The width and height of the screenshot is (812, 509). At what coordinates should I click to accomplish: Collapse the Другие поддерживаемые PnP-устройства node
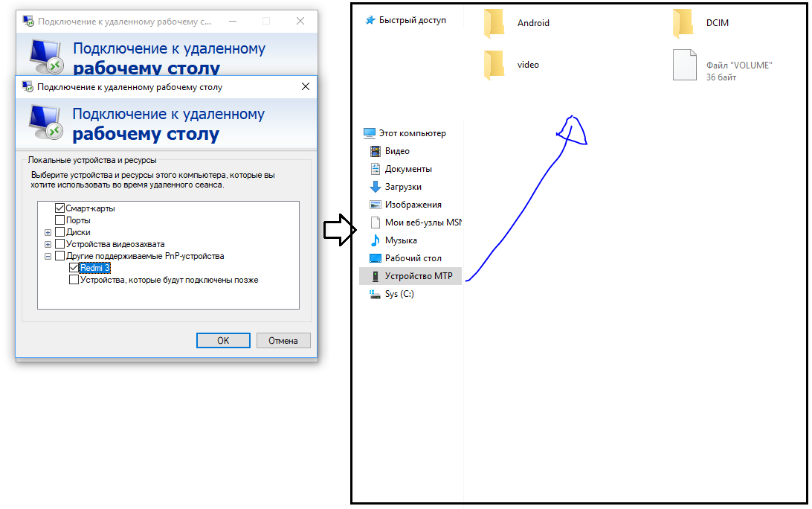48,256
